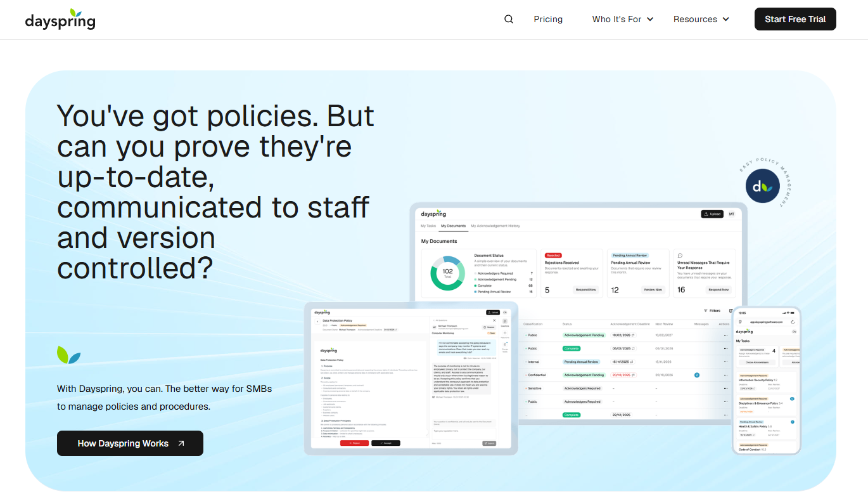Click the reload icon in phone browser bar
Screen dimensions: 868x501
[793, 322]
